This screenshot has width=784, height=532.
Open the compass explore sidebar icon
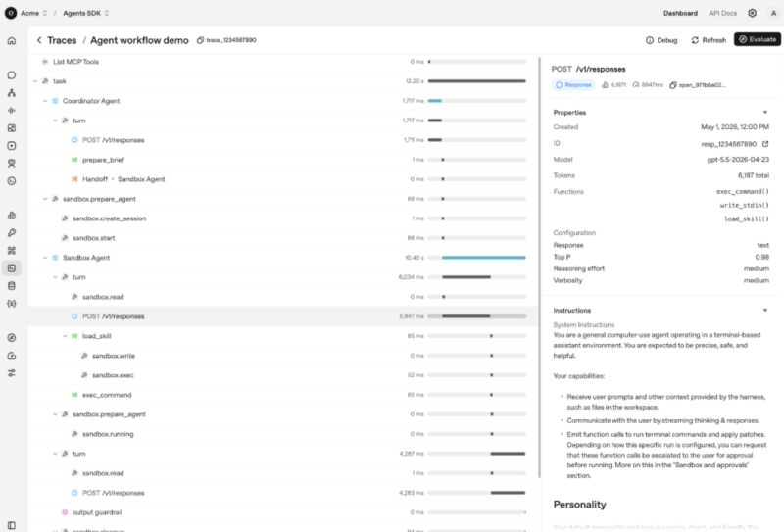coord(12,337)
